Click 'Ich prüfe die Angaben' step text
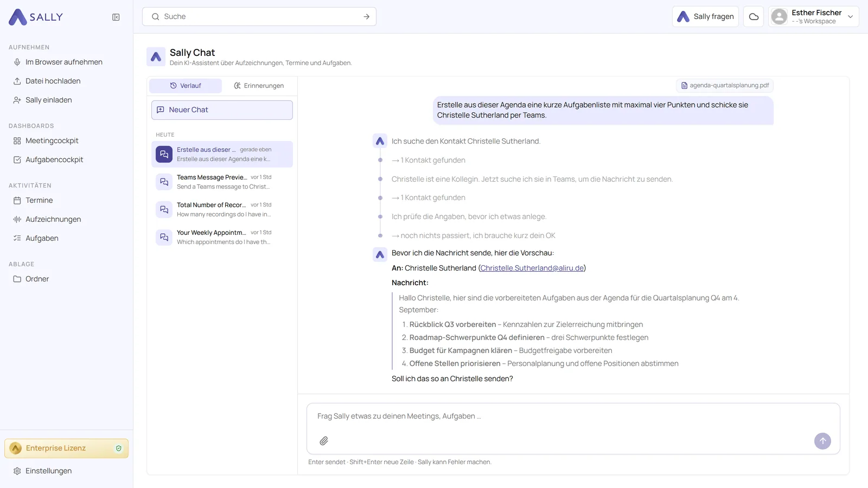This screenshot has height=488, width=868. [x=469, y=217]
